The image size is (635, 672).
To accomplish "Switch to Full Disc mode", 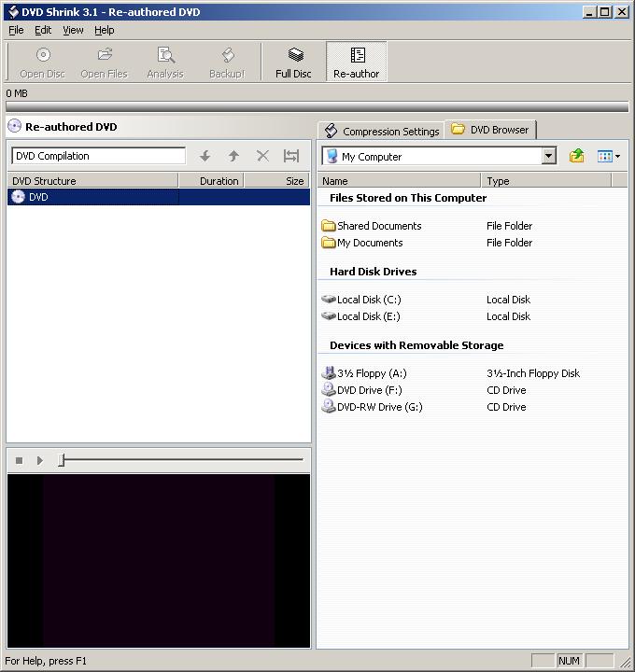I will point(294,63).
